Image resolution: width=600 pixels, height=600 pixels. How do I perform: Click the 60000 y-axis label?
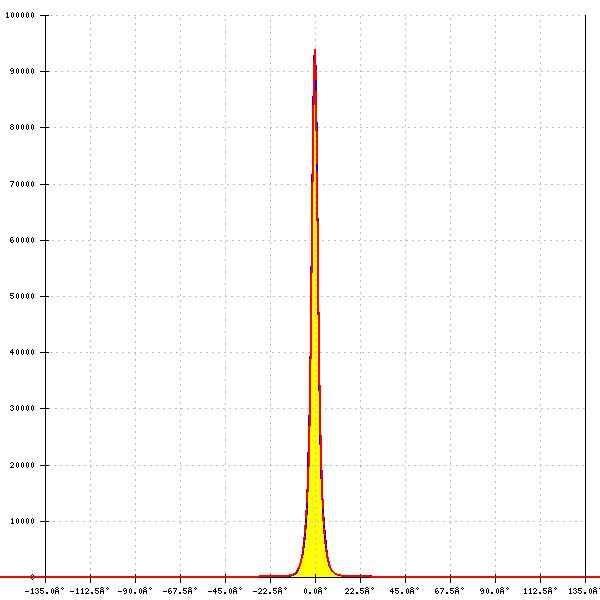pyautogui.click(x=22, y=240)
